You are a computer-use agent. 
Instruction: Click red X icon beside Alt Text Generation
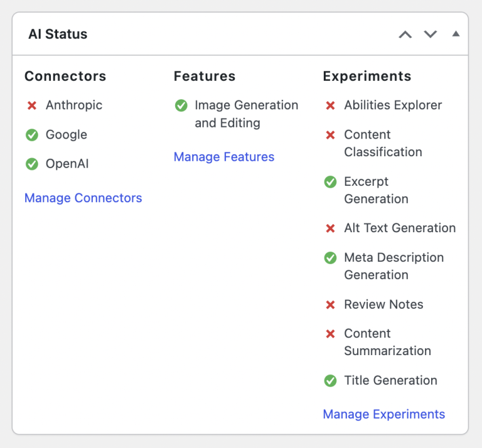(330, 228)
